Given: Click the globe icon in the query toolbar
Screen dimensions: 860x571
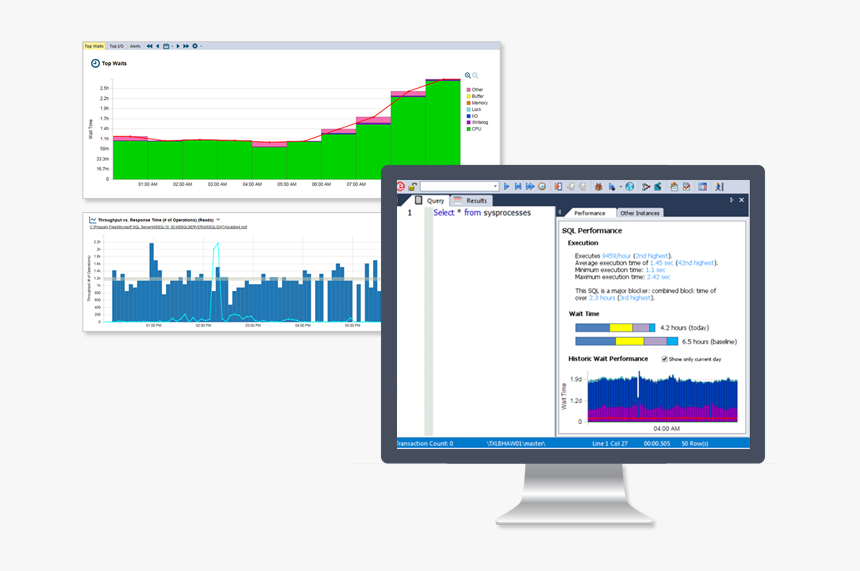Looking at the screenshot, I should tap(630, 186).
